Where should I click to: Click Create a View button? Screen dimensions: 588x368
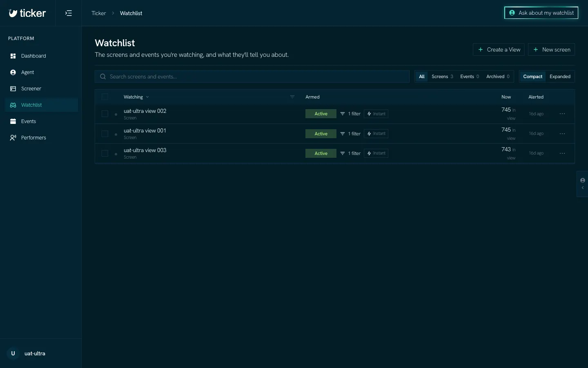[499, 49]
